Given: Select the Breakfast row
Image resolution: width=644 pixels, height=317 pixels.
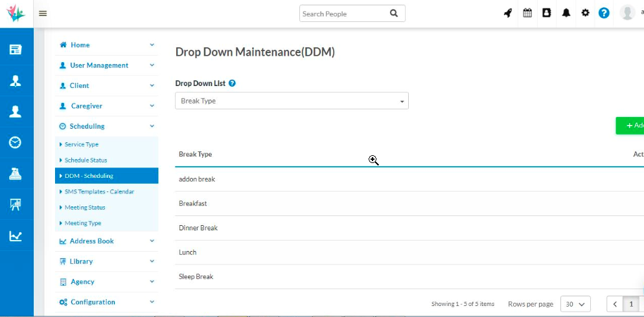Looking at the screenshot, I should (x=409, y=203).
